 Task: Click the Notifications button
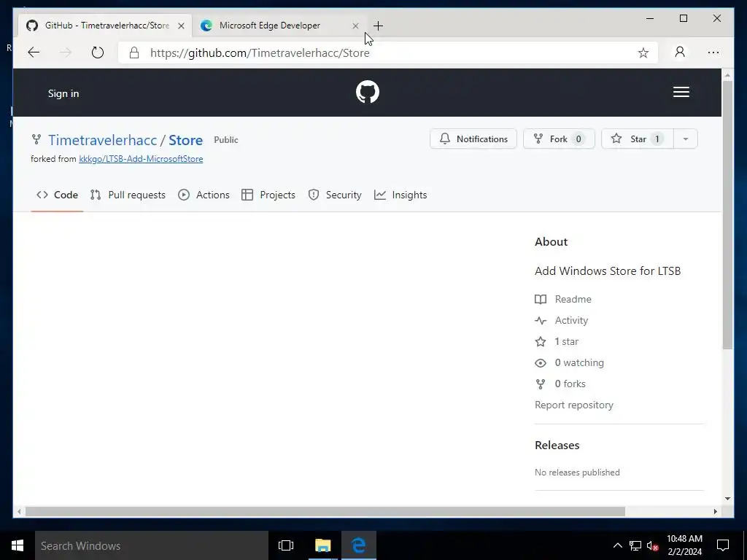(473, 139)
